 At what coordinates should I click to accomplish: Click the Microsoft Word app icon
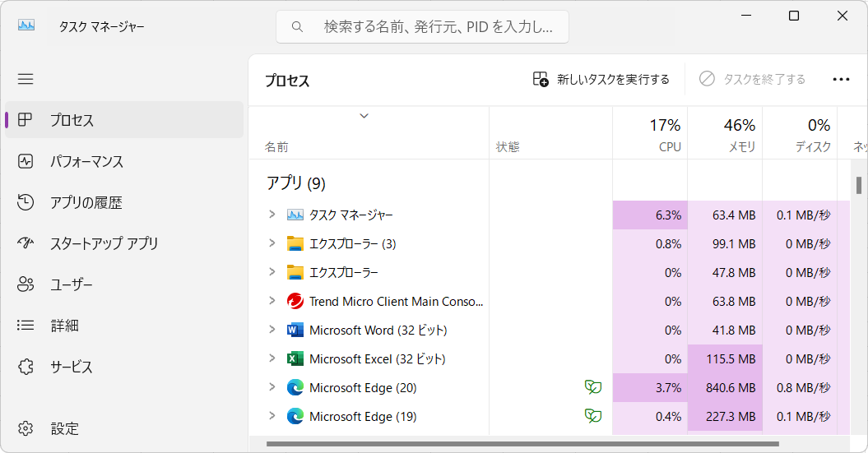point(295,330)
